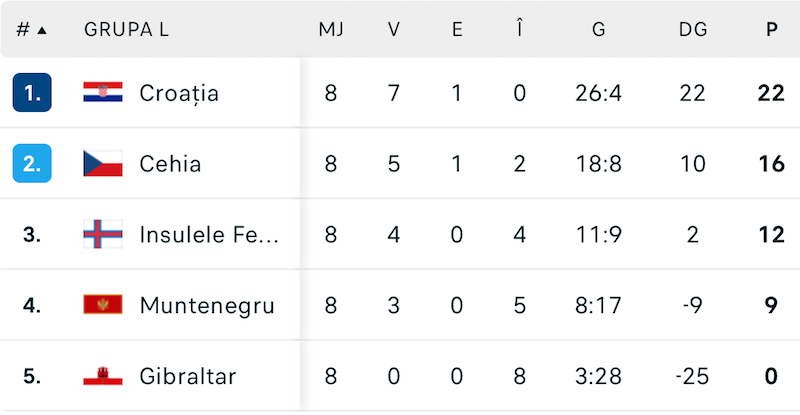800x415 pixels.
Task: Sort table by V wins column
Action: (394, 30)
